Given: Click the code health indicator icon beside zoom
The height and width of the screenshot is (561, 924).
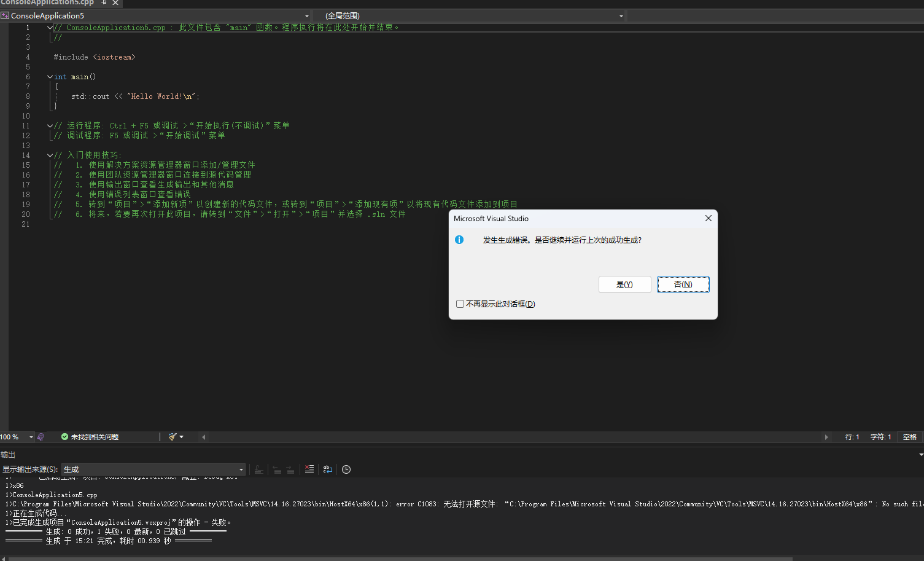Looking at the screenshot, I should point(41,437).
